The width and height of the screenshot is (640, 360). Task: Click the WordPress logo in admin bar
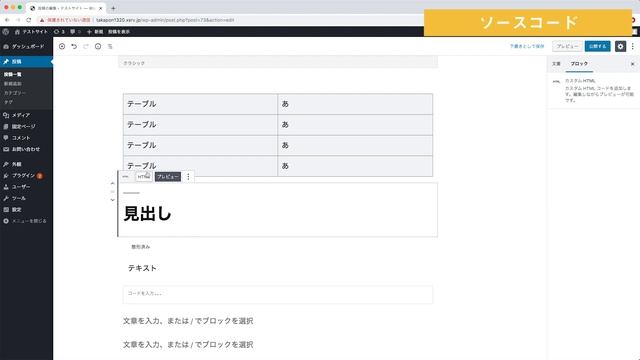coord(6,31)
